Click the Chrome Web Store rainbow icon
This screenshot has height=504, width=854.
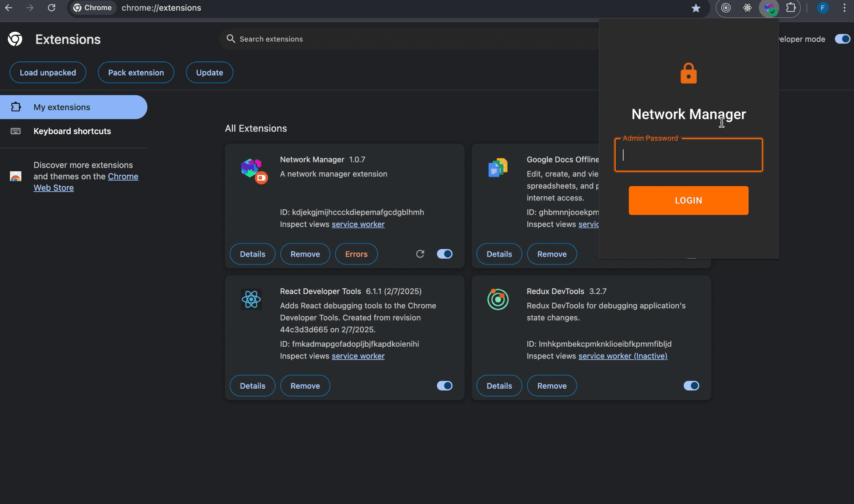pos(15,176)
